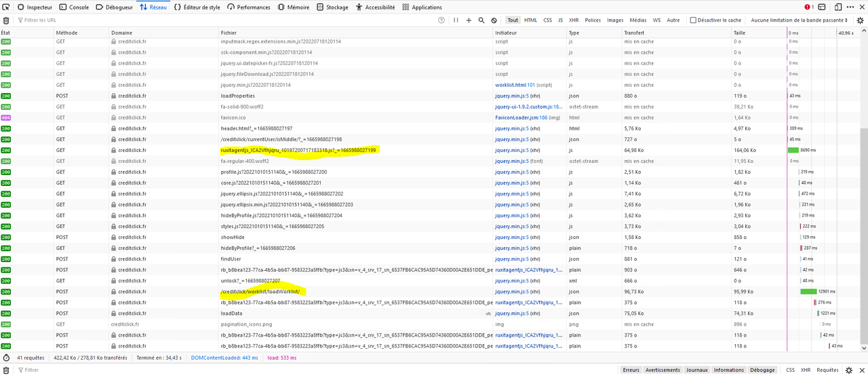Screen dimensions: 868x376
Task: Filter requests by CSS
Action: coord(548,20)
